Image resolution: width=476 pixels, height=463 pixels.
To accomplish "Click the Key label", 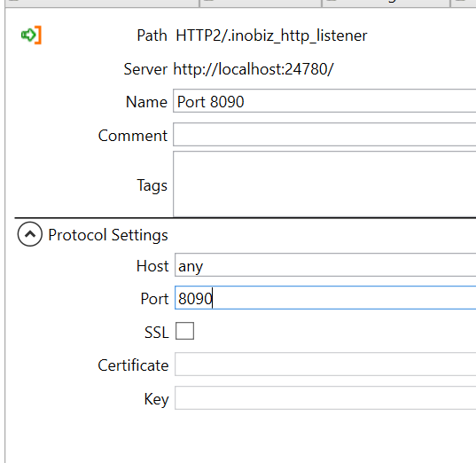I will [x=156, y=399].
